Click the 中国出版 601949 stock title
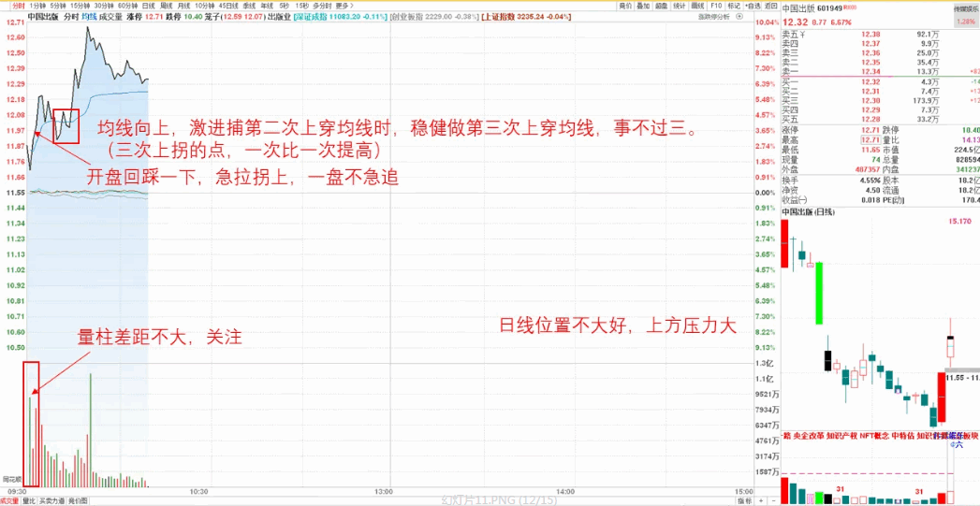Screen dimensions: 980x506 812,7
